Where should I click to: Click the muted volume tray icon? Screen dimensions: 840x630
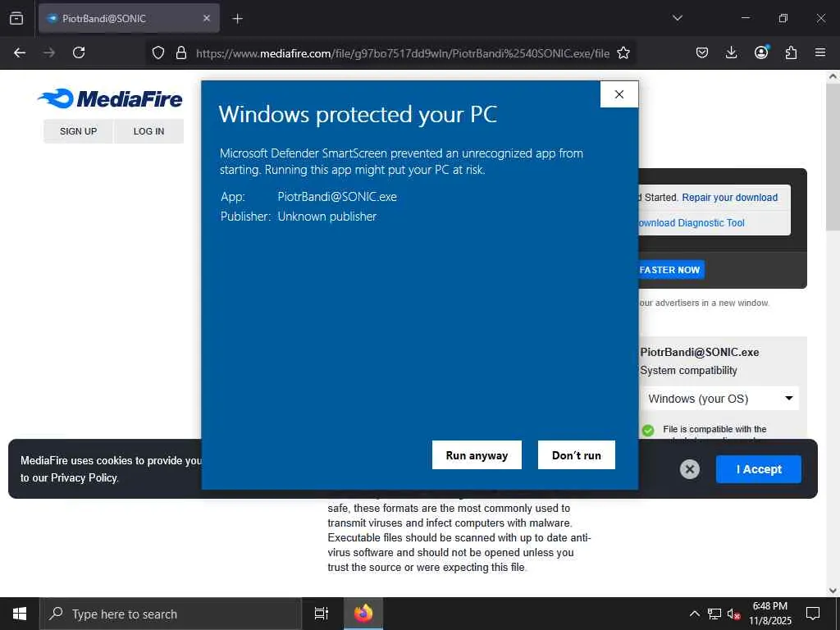point(734,614)
